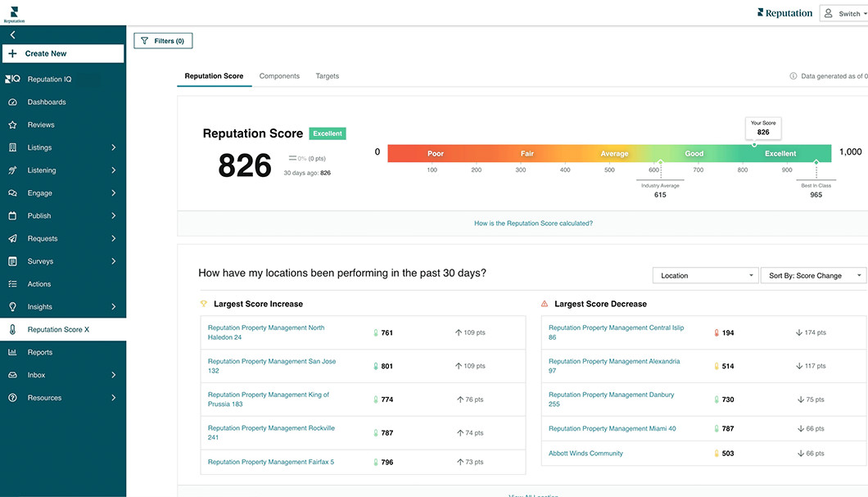Image resolution: width=868 pixels, height=497 pixels.
Task: Click the plus icon beside Create New
Action: (x=13, y=54)
